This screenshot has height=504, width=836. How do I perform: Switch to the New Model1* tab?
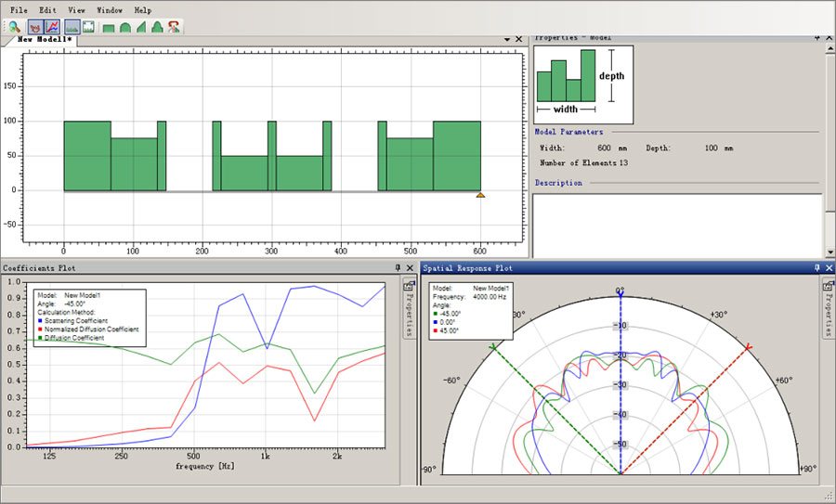46,40
